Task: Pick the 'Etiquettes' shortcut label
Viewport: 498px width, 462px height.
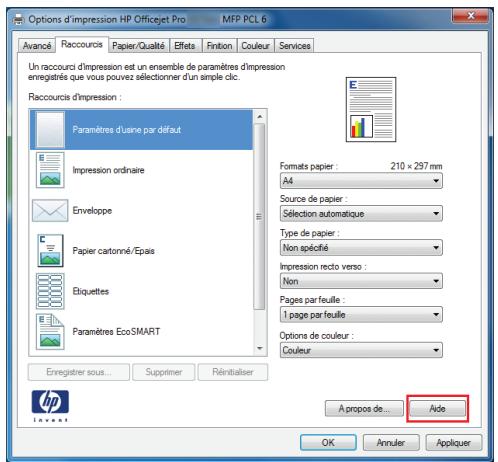Action: tap(91, 291)
